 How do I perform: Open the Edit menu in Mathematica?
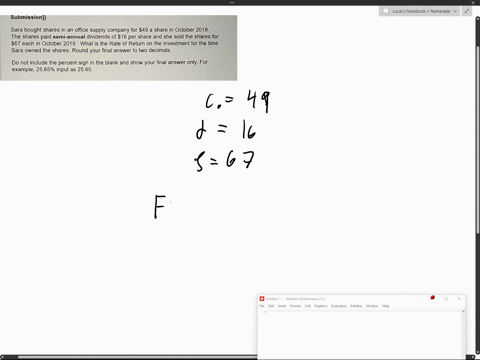(271, 306)
